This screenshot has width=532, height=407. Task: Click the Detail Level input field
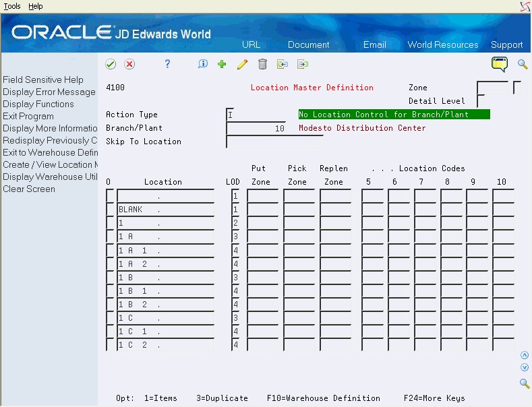click(481, 101)
